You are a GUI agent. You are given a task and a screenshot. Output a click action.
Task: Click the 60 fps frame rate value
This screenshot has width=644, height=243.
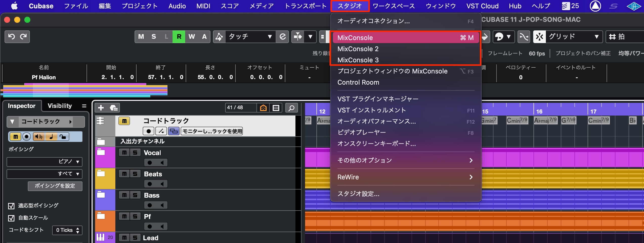537,53
